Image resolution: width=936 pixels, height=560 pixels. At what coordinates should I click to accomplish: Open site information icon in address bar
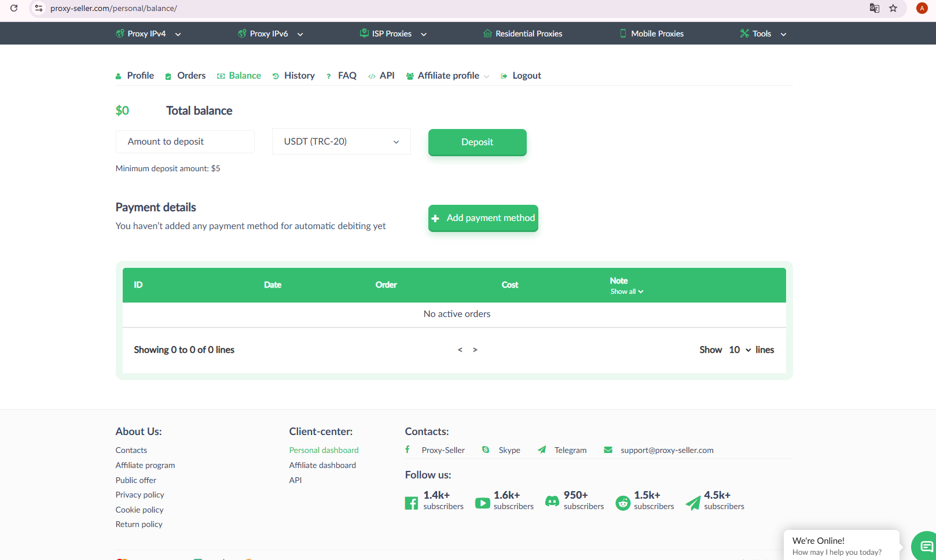39,8
